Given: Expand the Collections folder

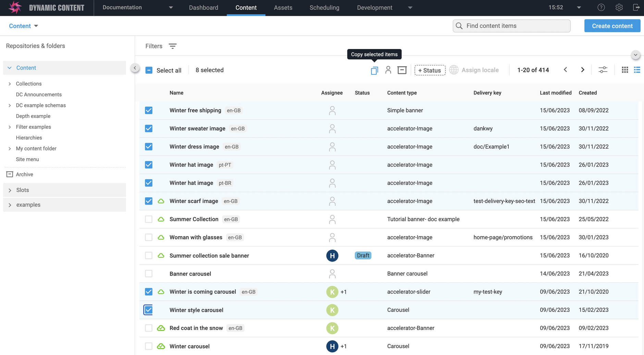Looking at the screenshot, I should [10, 84].
